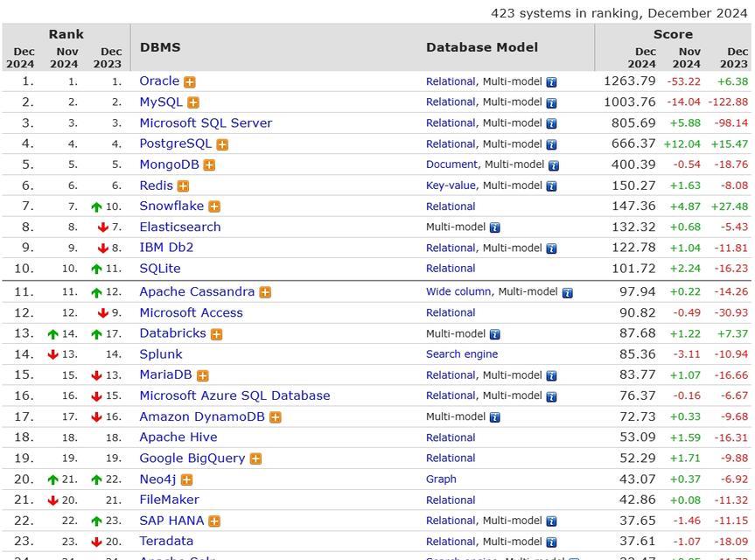Viewport: 755px width, 560px height.
Task: Open the multi-model info icon in MySQL row
Action: click(552, 103)
